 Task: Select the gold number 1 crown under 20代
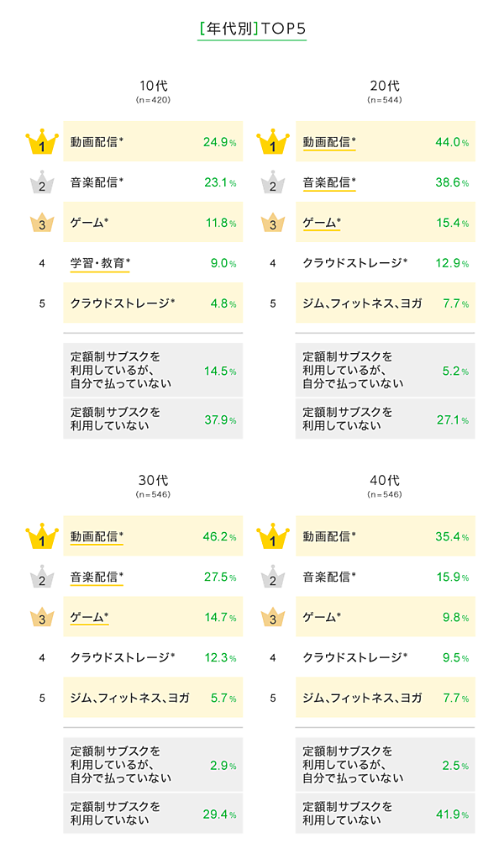point(272,143)
